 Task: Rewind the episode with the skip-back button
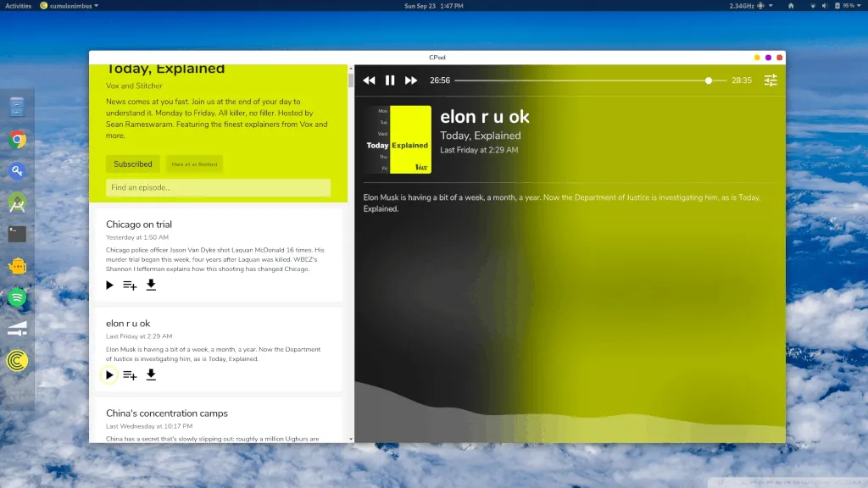pyautogui.click(x=369, y=80)
